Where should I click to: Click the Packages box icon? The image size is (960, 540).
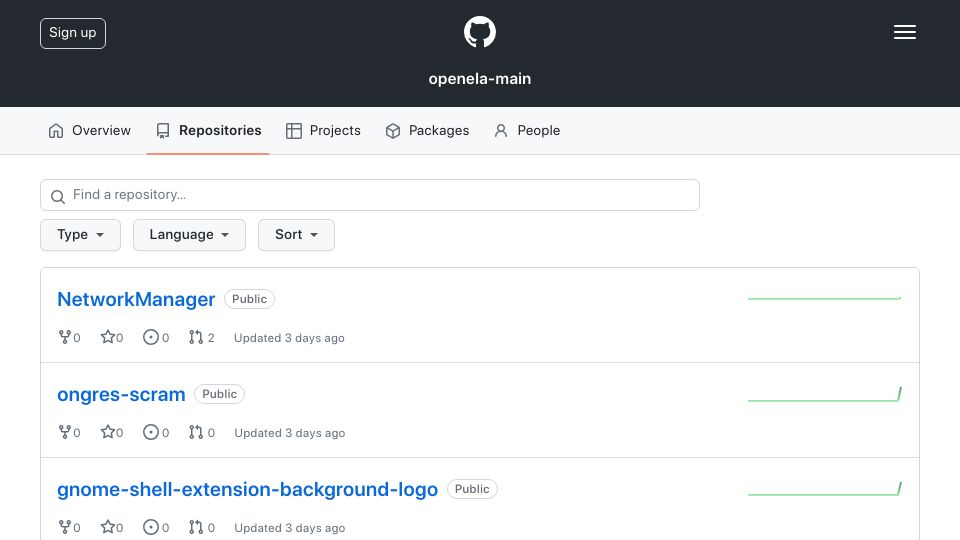393,131
